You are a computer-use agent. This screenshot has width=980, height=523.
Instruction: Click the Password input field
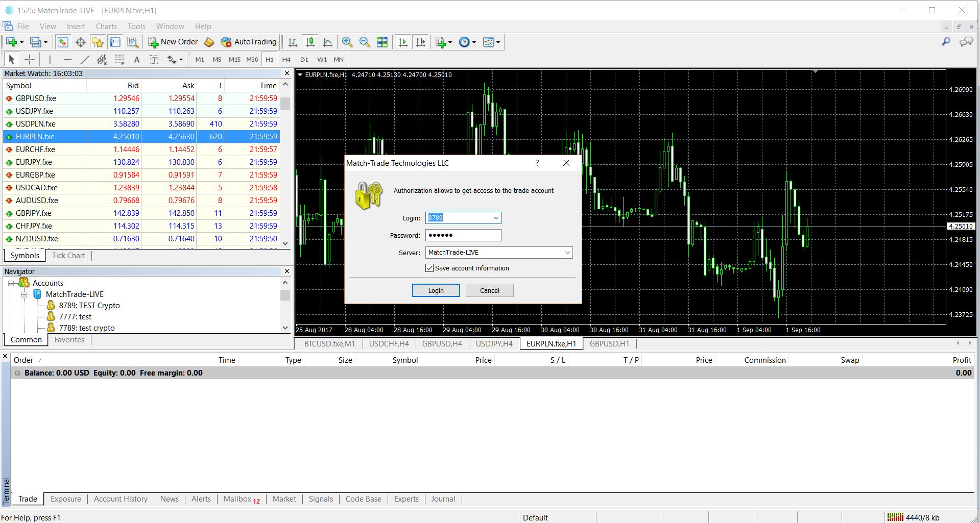pos(463,235)
